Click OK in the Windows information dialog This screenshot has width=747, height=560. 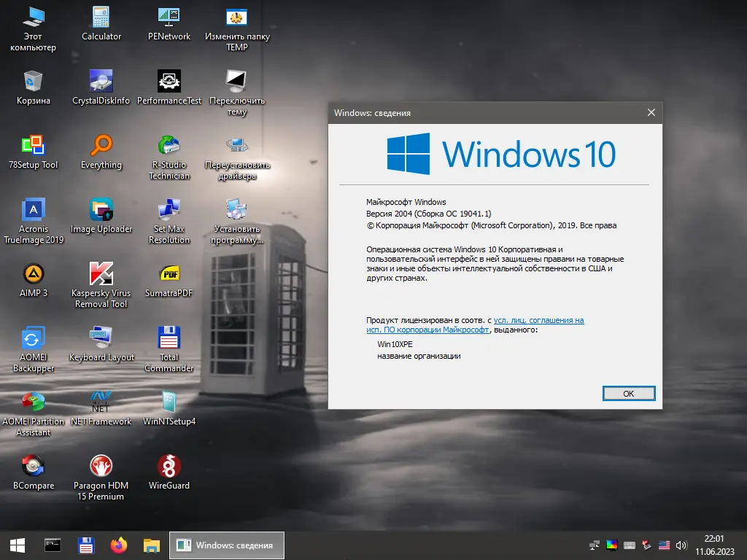[x=628, y=393]
